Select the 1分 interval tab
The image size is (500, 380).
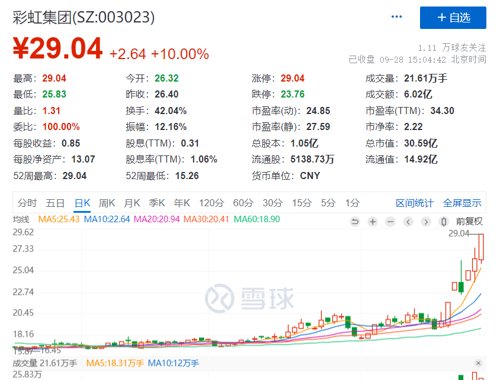pos(352,203)
